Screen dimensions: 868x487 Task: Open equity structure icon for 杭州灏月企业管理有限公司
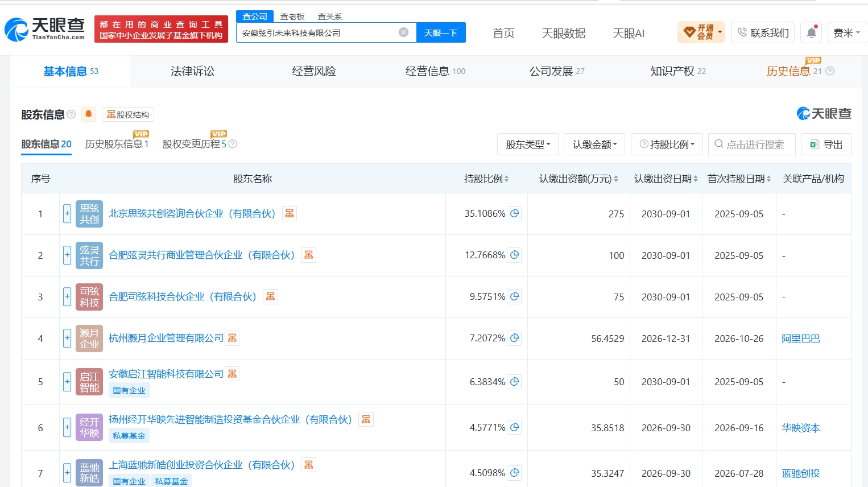pos(232,338)
